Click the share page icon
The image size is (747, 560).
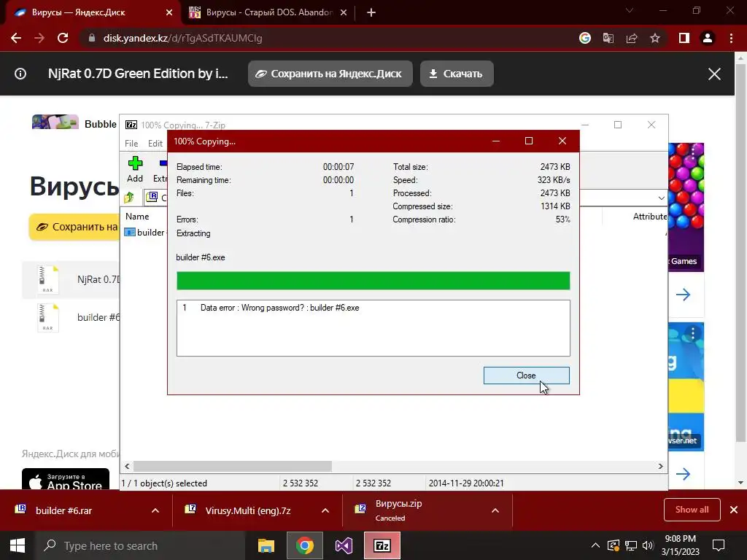632,38
